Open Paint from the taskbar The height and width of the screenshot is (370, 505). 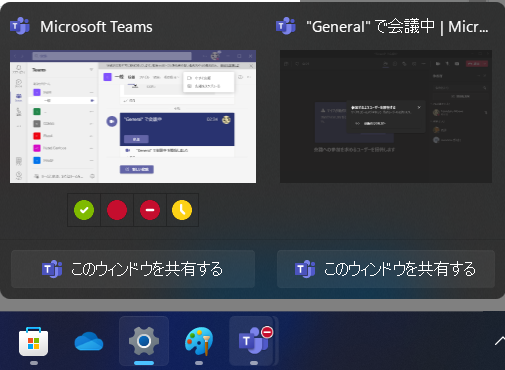(x=199, y=341)
